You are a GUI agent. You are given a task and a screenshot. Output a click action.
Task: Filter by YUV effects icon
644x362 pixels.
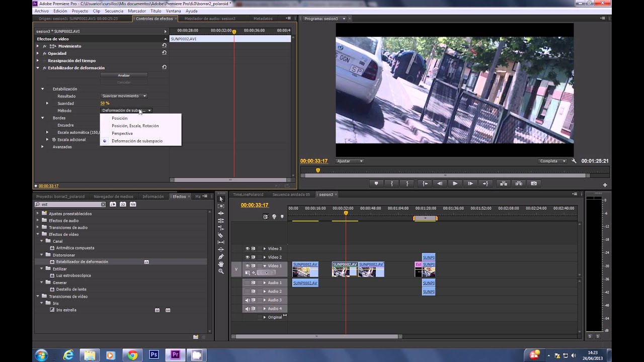pyautogui.click(x=133, y=204)
